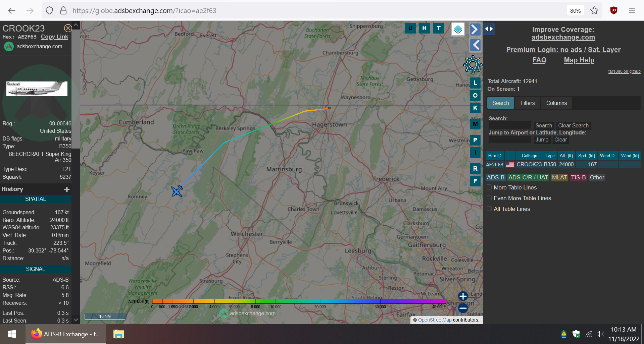Screen dimensions: 644x344
Task: Toggle the O map button
Action: coord(475,96)
